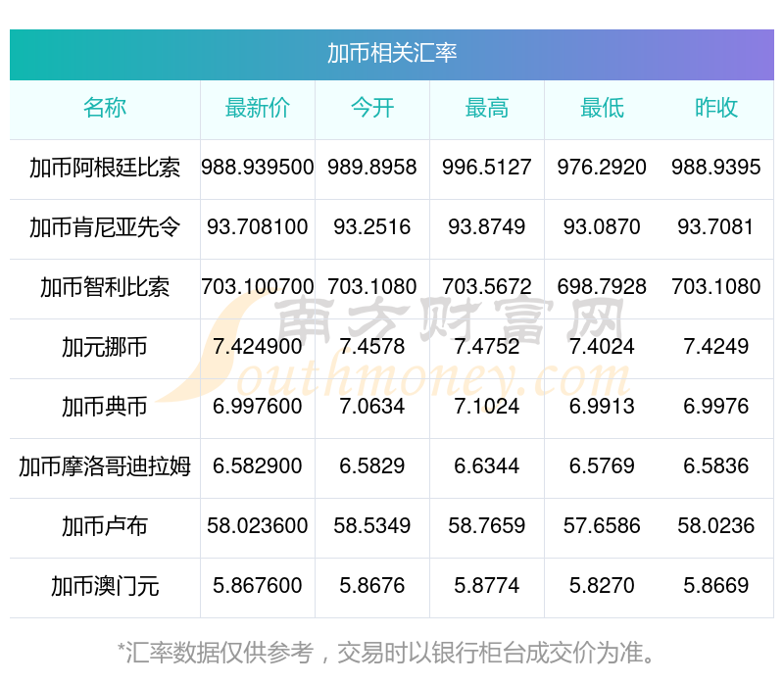Image resolution: width=784 pixels, height=684 pixels.
Task: Select the 最高 column header
Action: coord(487,108)
